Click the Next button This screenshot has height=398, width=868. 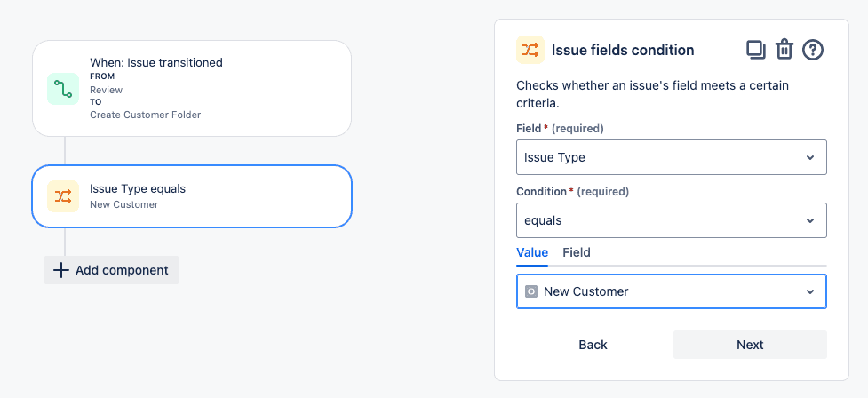coord(750,345)
